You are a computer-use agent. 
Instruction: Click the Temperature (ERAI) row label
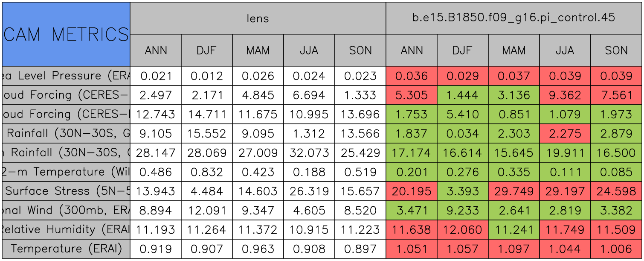coord(66,249)
